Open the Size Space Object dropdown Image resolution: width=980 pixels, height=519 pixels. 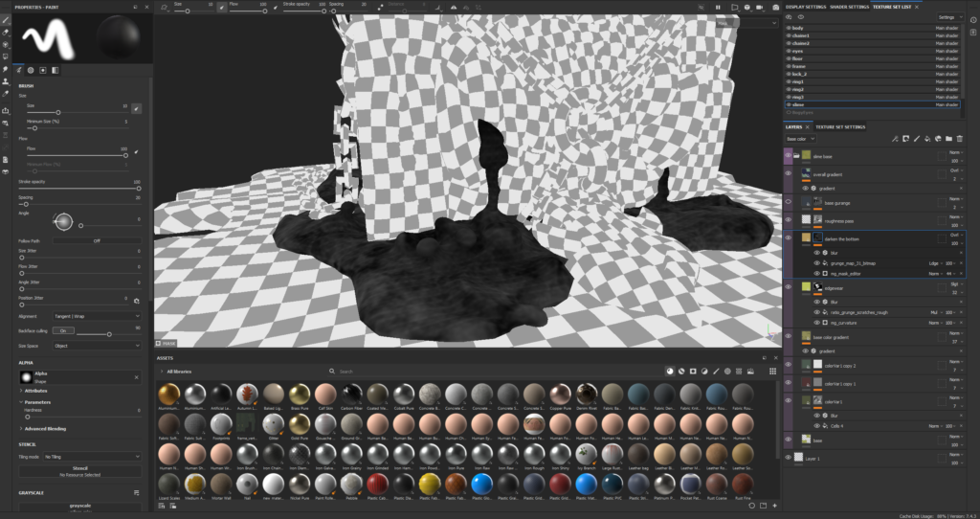coord(97,345)
